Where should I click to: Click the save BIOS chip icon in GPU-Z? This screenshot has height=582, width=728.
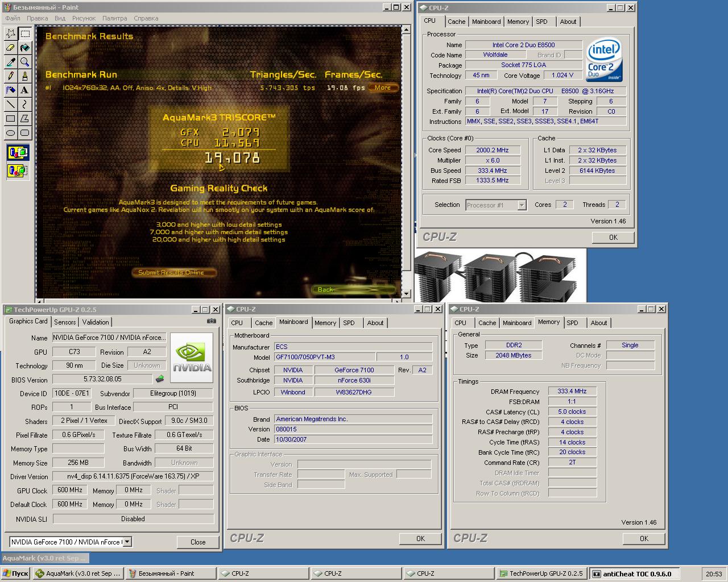point(160,379)
